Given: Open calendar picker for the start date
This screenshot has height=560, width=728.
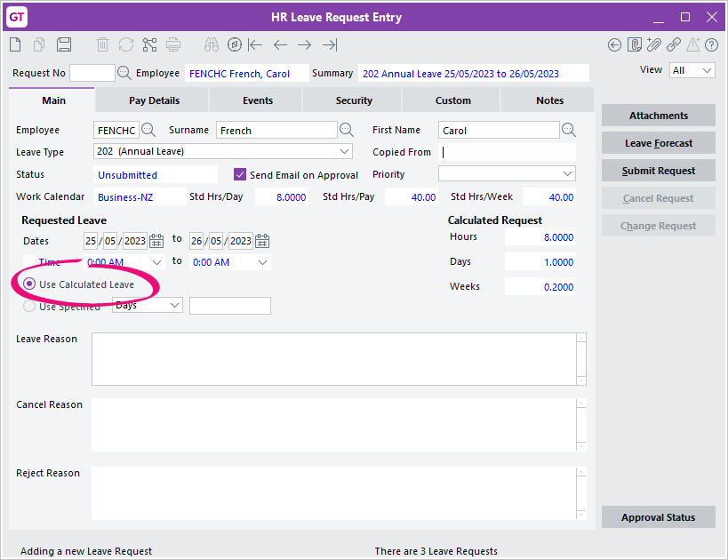Looking at the screenshot, I should coord(156,241).
